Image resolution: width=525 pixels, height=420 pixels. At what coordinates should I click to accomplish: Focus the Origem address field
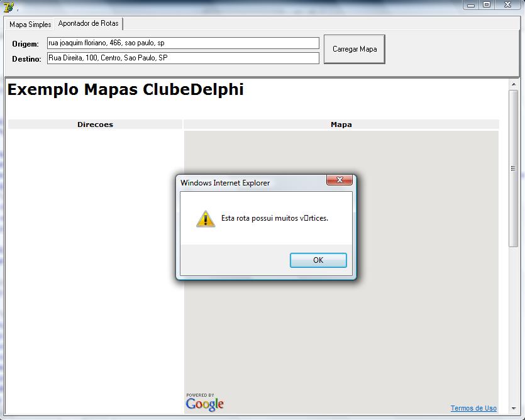pyautogui.click(x=183, y=43)
